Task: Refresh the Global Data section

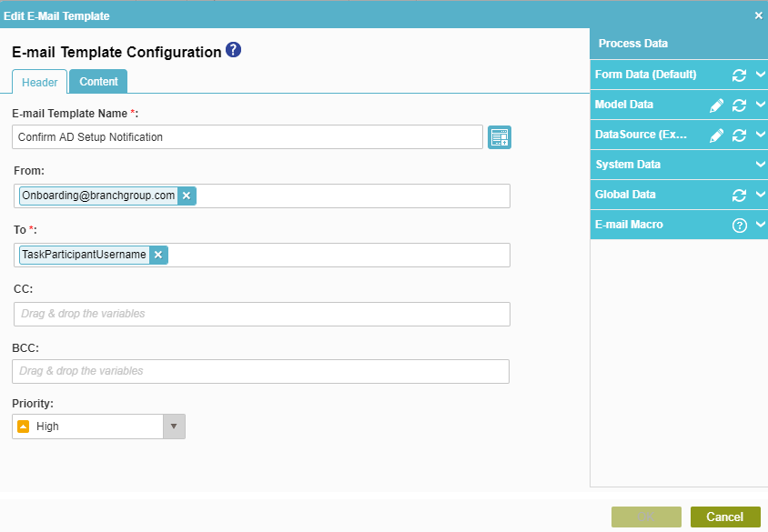Action: coord(739,196)
